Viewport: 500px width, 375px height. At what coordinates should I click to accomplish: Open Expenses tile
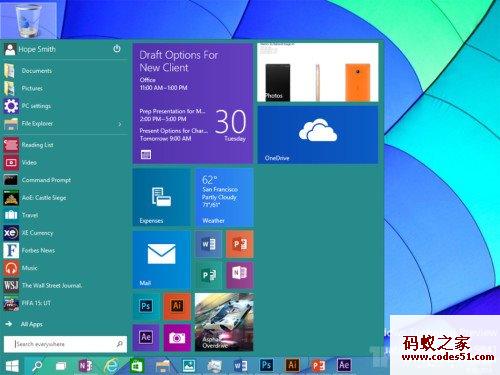pos(162,197)
